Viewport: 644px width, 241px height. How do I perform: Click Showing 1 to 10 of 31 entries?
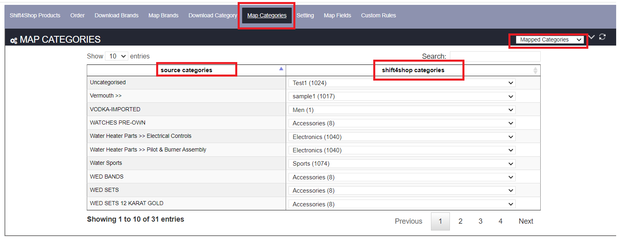(x=136, y=219)
